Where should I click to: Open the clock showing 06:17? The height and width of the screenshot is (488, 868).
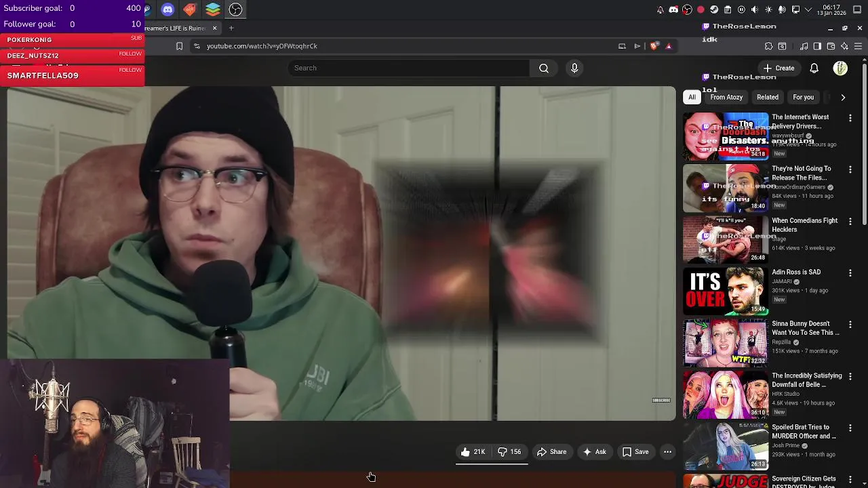(831, 9)
